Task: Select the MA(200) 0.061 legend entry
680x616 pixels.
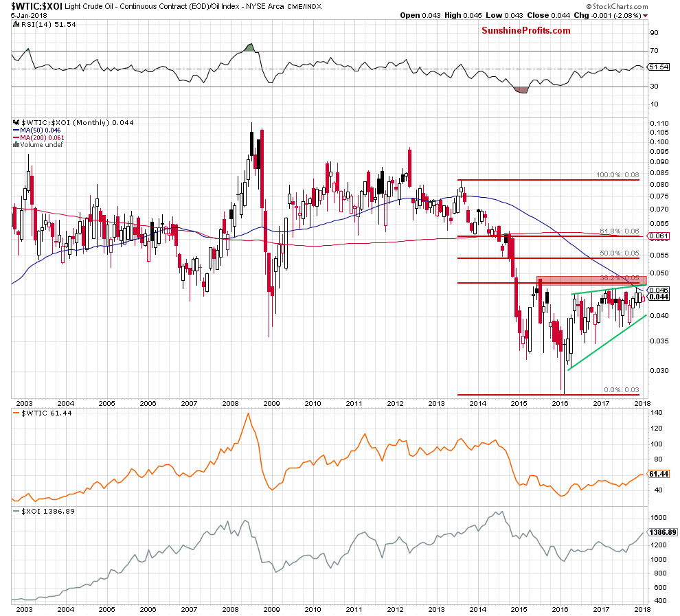Action: (x=38, y=138)
